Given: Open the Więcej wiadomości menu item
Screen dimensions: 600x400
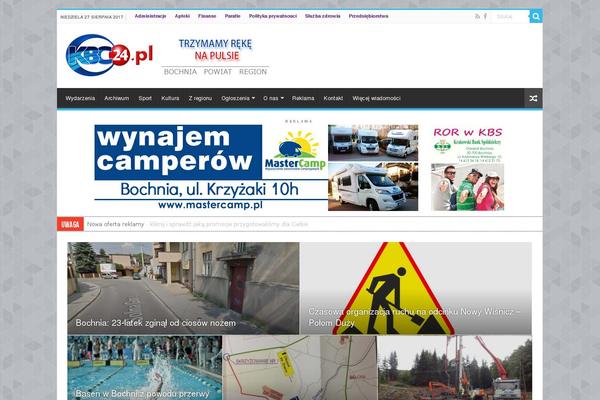Looking at the screenshot, I should (376, 98).
